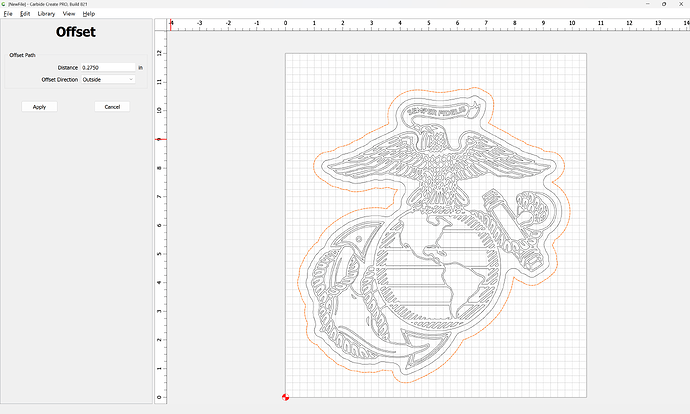Close the Carbide Create window
The image size is (690, 414).
click(681, 4)
